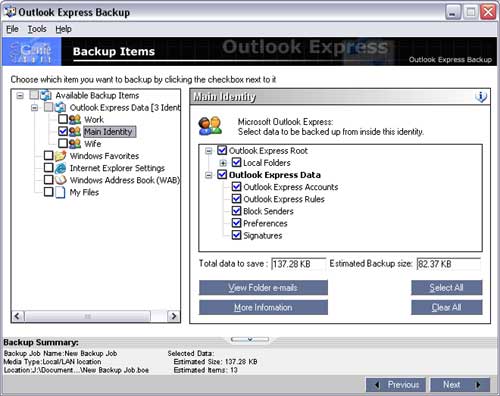
Task: Uncheck the Main Identity checkbox
Action: (63, 131)
